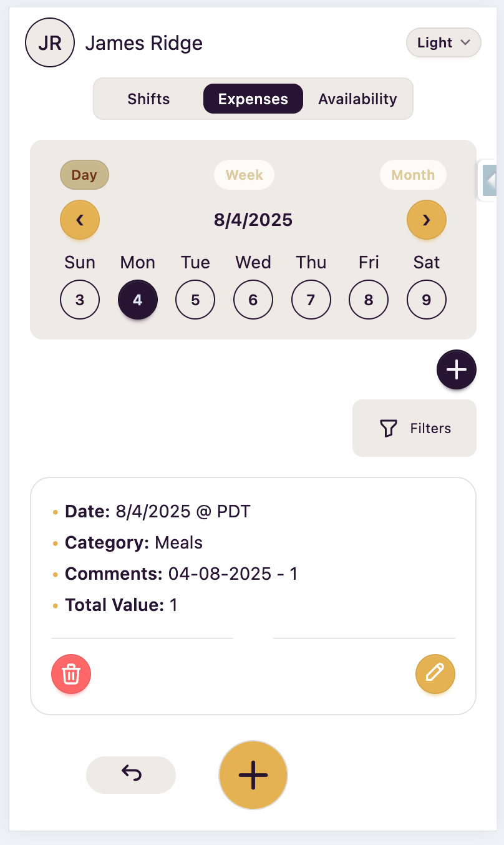This screenshot has height=845, width=504.
Task: Open the Shifts tab
Action: 148,99
